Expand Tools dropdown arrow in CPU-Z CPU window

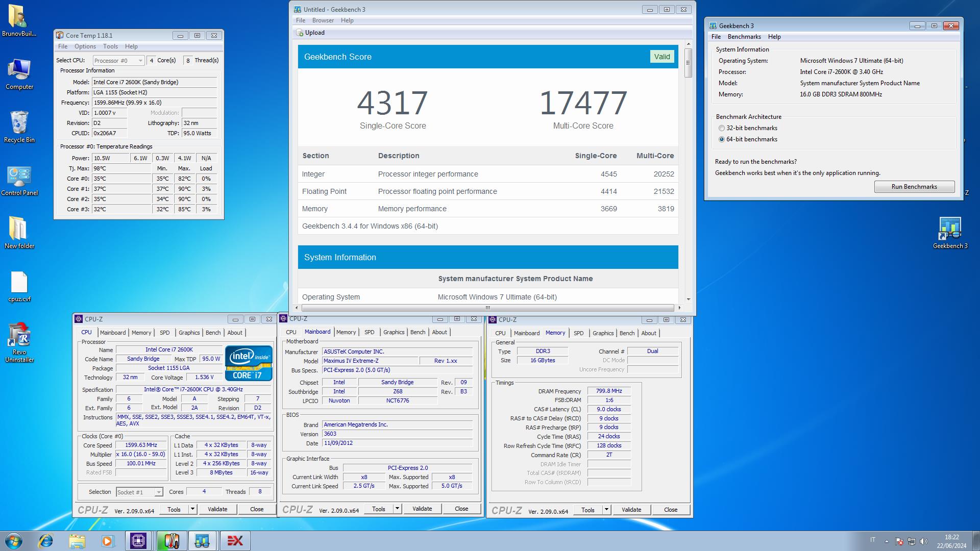click(192, 509)
